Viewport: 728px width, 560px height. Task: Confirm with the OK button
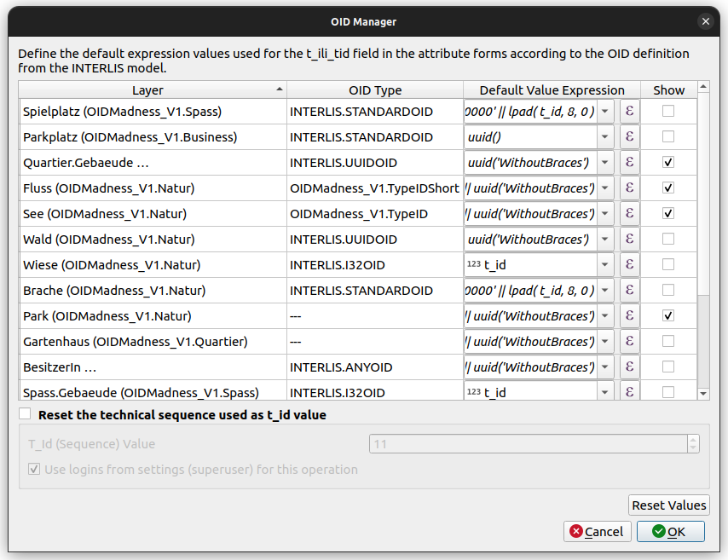670,532
